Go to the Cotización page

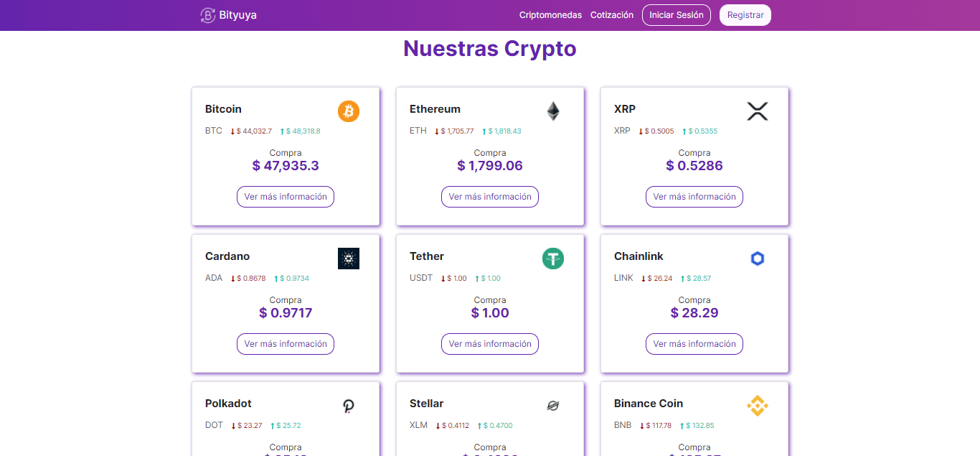tap(612, 15)
